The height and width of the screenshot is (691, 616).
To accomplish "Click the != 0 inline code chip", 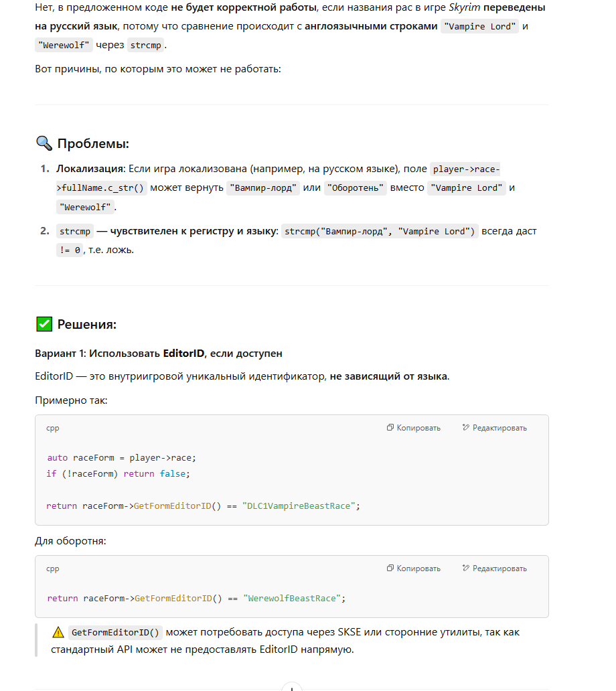I will 70,250.
